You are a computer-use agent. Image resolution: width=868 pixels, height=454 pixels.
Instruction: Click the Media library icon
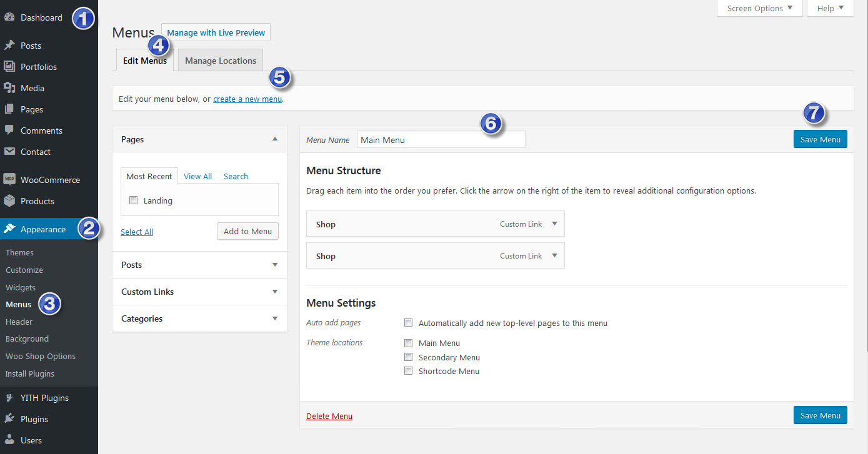(9, 88)
